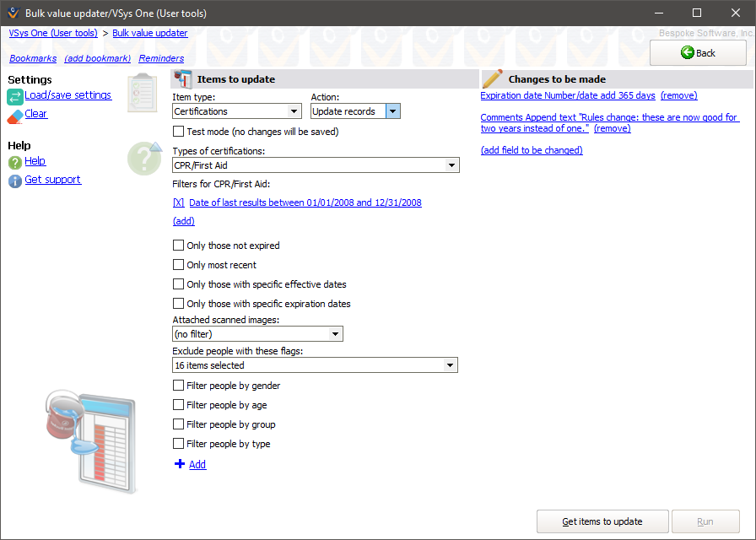Toggle Filter people by gender checkbox
This screenshot has height=540, width=756.
click(x=178, y=386)
